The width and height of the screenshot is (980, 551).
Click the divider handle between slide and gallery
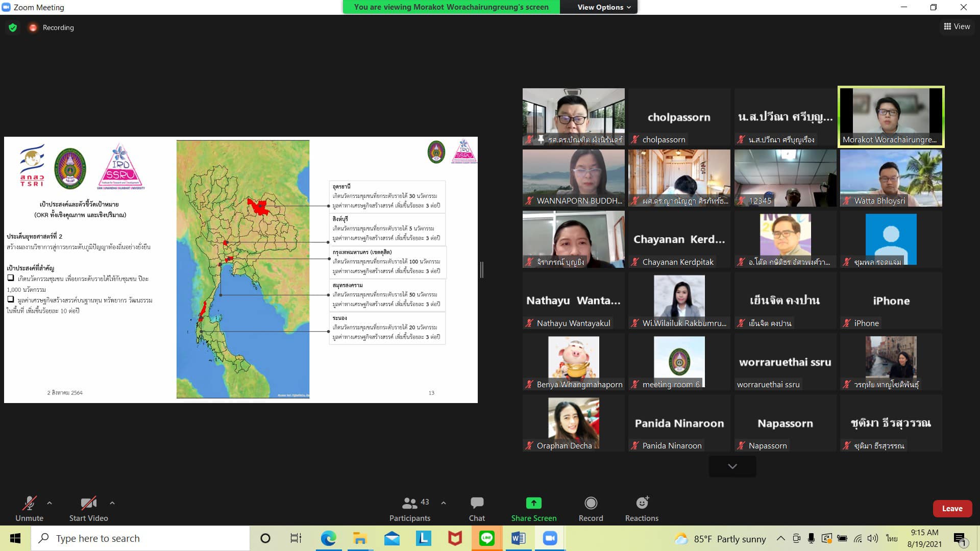481,270
